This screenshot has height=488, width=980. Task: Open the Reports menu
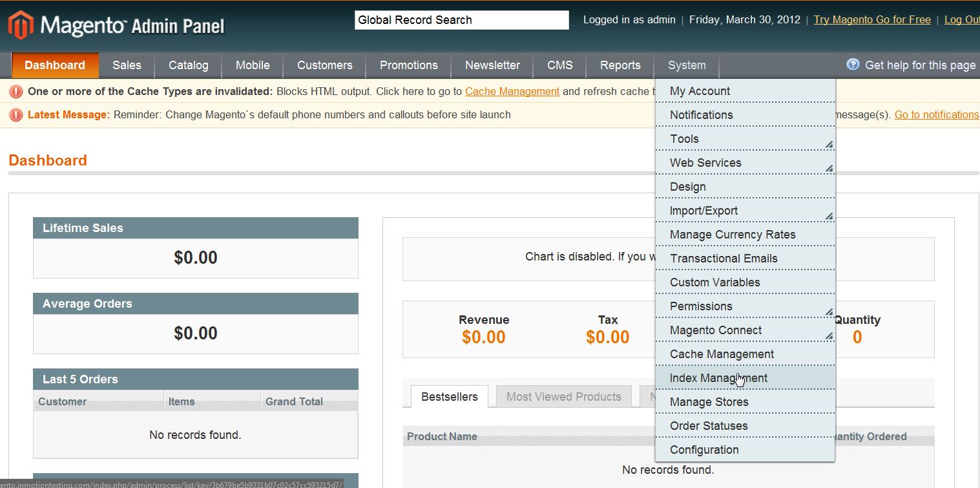(620, 65)
